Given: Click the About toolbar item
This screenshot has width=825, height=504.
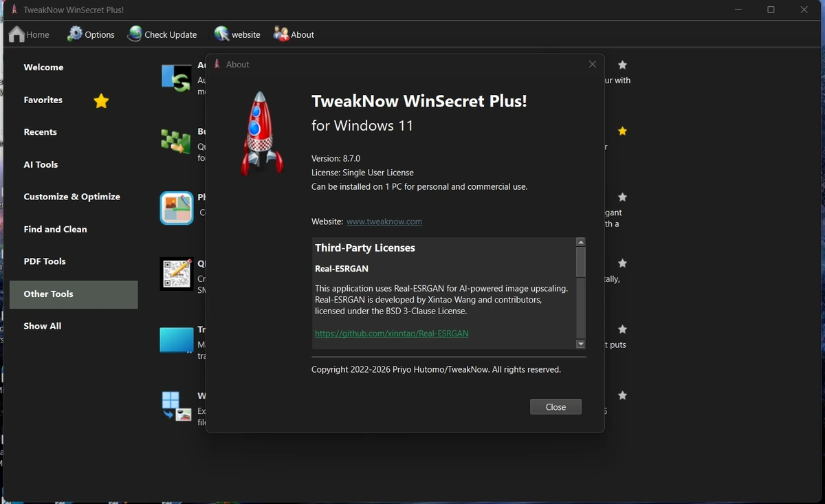Looking at the screenshot, I should coord(294,34).
